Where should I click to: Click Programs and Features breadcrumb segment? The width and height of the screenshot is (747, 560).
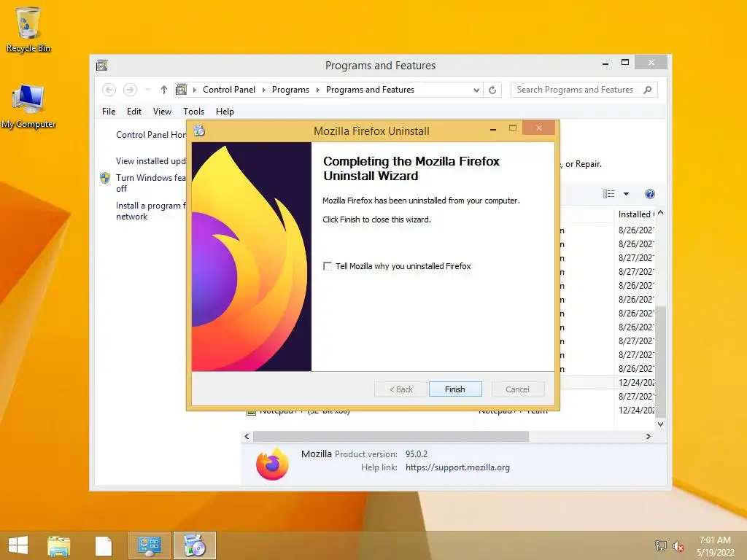[x=370, y=90]
